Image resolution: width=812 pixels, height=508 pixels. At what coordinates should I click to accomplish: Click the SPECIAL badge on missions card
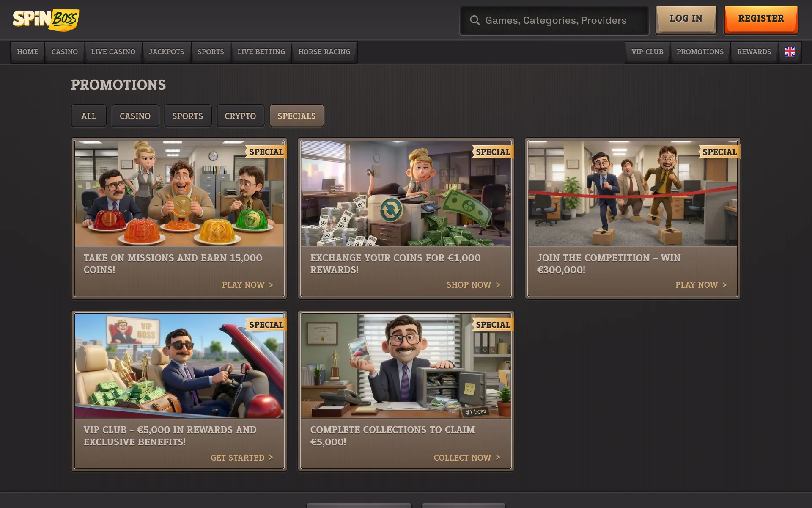(x=266, y=152)
